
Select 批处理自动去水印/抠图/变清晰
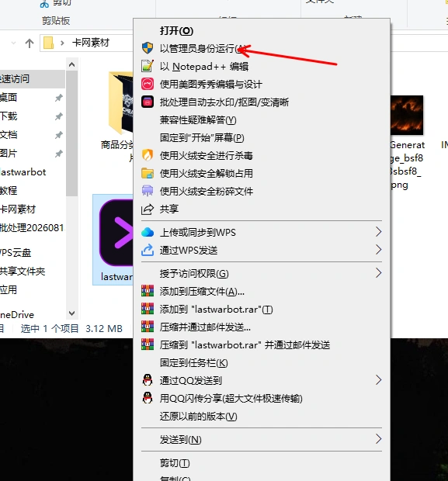pos(262,102)
